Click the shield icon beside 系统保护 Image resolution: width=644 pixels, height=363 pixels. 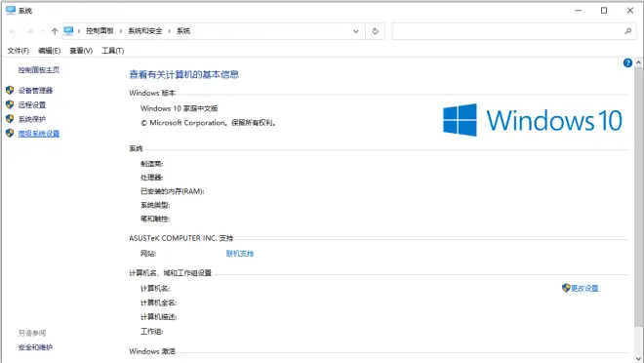(x=10, y=119)
